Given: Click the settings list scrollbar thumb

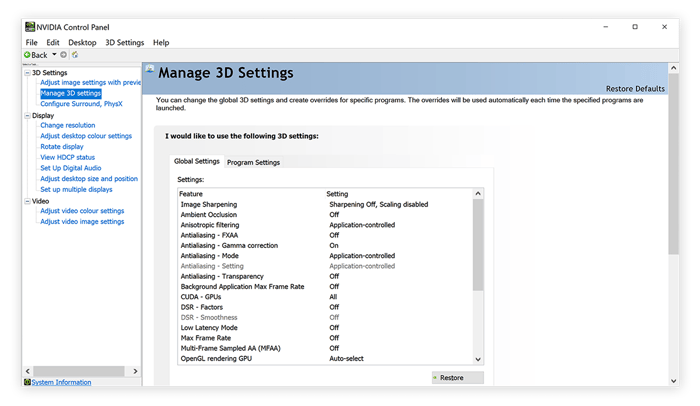Looking at the screenshot, I should 478,245.
